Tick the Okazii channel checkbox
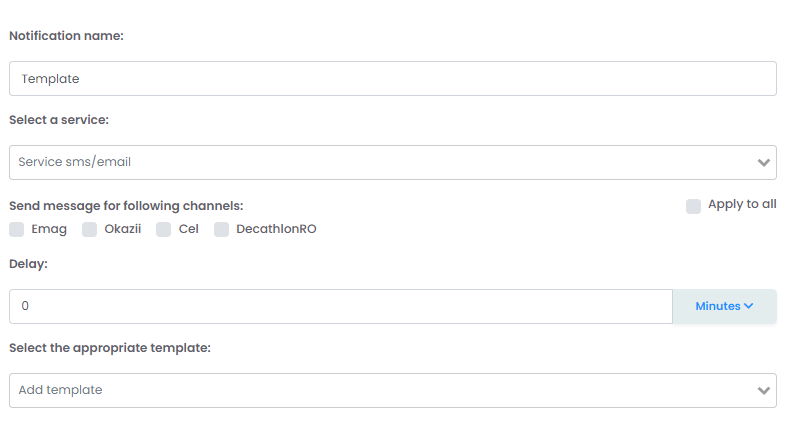 [90, 230]
